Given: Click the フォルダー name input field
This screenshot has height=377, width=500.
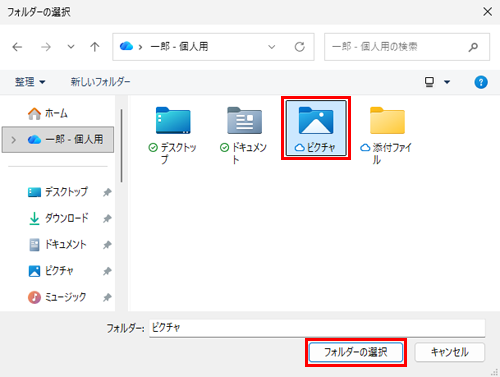Looking at the screenshot, I should click(317, 328).
